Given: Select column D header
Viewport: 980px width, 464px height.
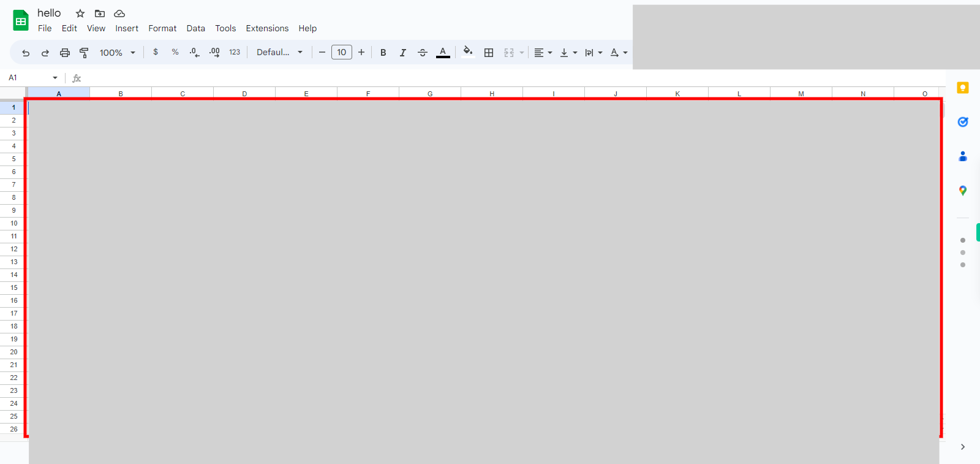Looking at the screenshot, I should (244, 93).
